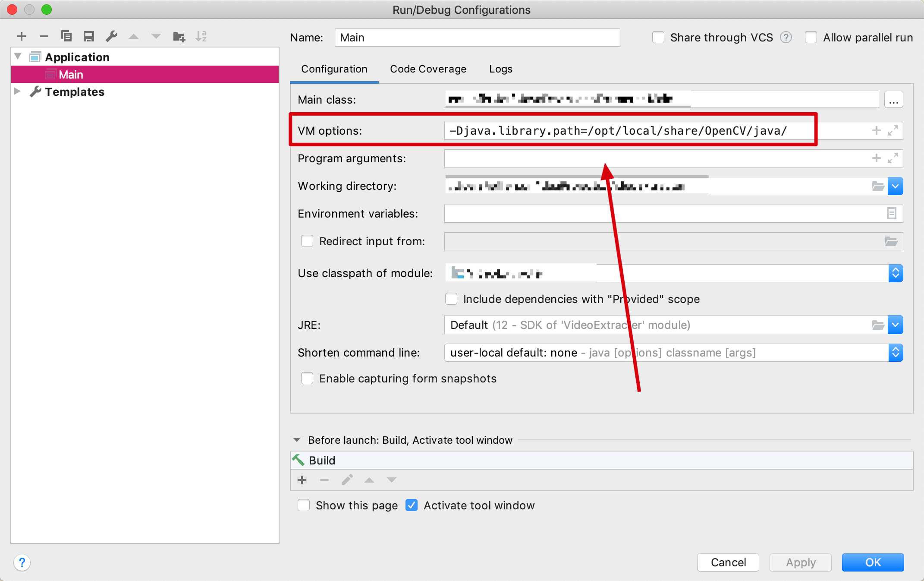Viewport: 924px width, 581px height.
Task: Click Cancel button
Action: pyautogui.click(x=728, y=562)
